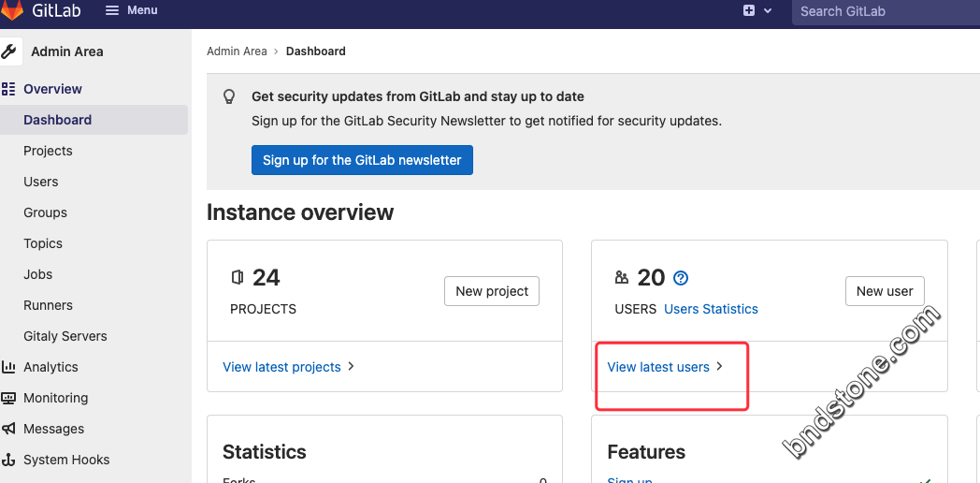Click the GitLab fox logo
The image size is (980, 483).
(x=12, y=10)
